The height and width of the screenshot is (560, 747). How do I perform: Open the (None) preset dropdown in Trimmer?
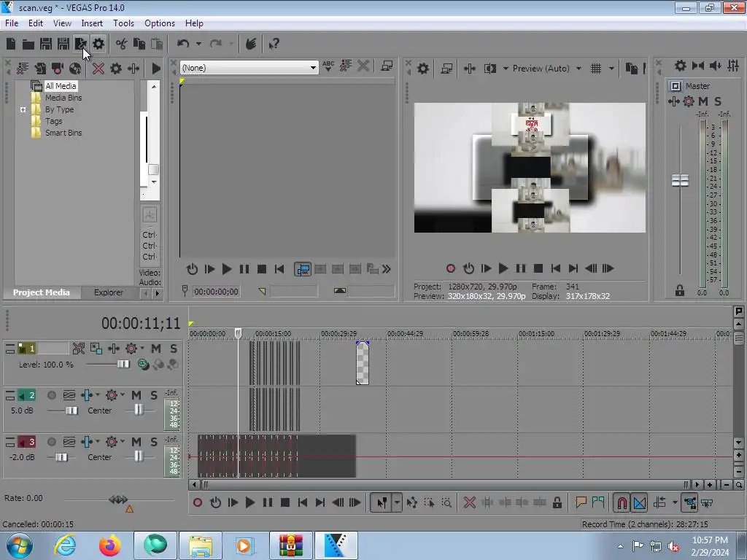click(x=313, y=68)
